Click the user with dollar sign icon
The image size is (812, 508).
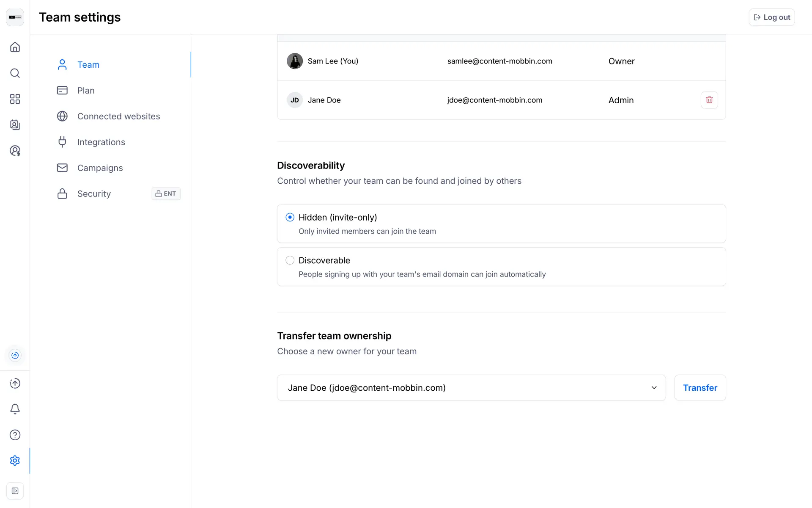click(x=15, y=151)
